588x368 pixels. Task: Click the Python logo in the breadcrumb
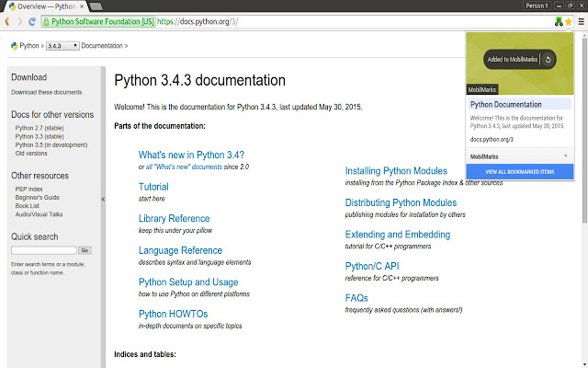[14, 44]
